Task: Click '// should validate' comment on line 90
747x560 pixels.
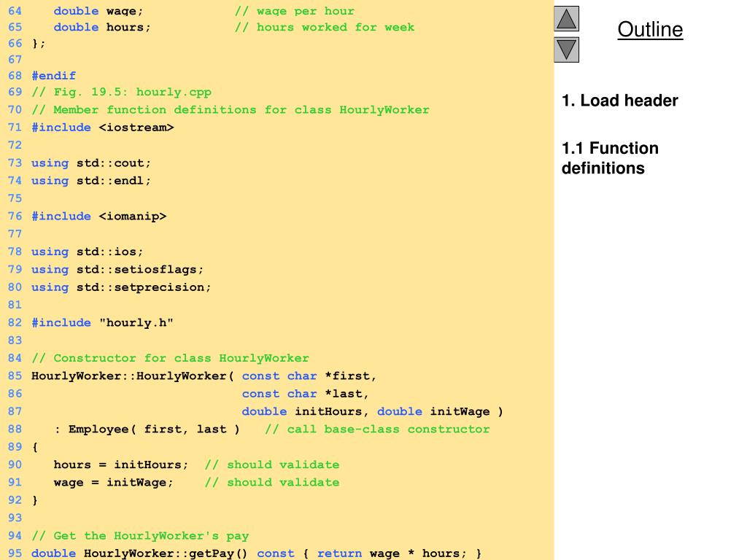Action: pyautogui.click(x=272, y=464)
